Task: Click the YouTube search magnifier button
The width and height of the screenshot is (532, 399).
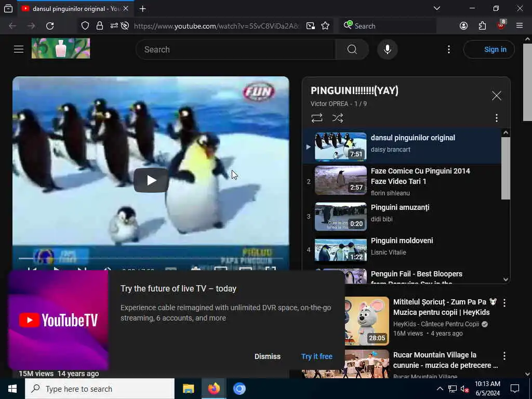Action: click(352, 49)
